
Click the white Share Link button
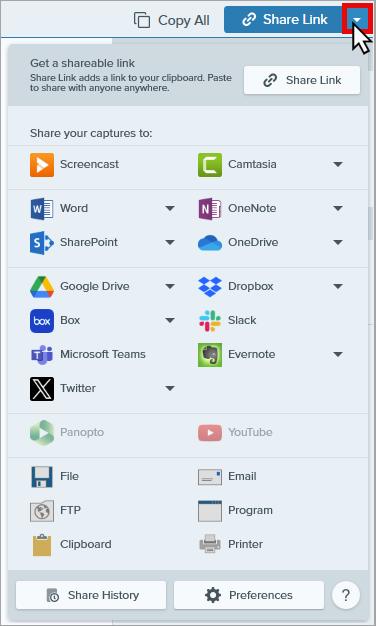pyautogui.click(x=302, y=80)
